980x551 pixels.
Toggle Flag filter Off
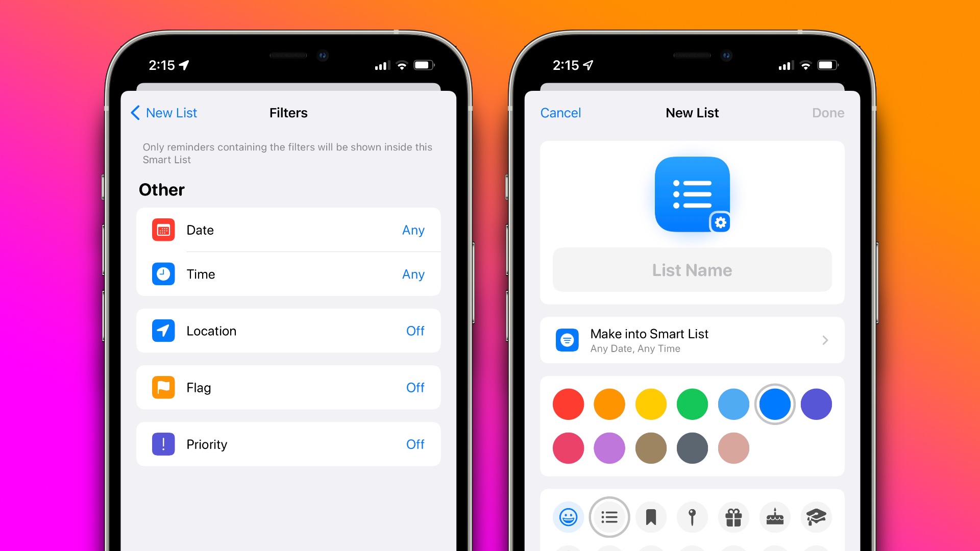point(416,387)
